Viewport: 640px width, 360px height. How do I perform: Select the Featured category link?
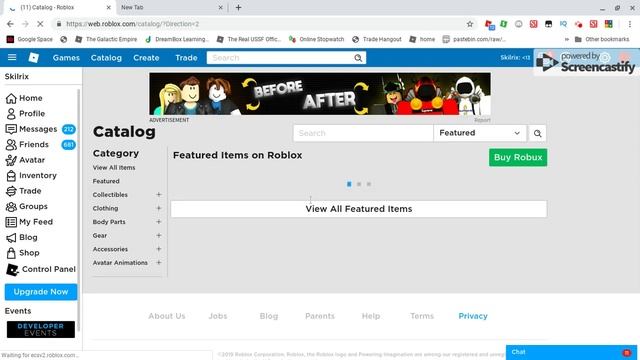coord(106,181)
